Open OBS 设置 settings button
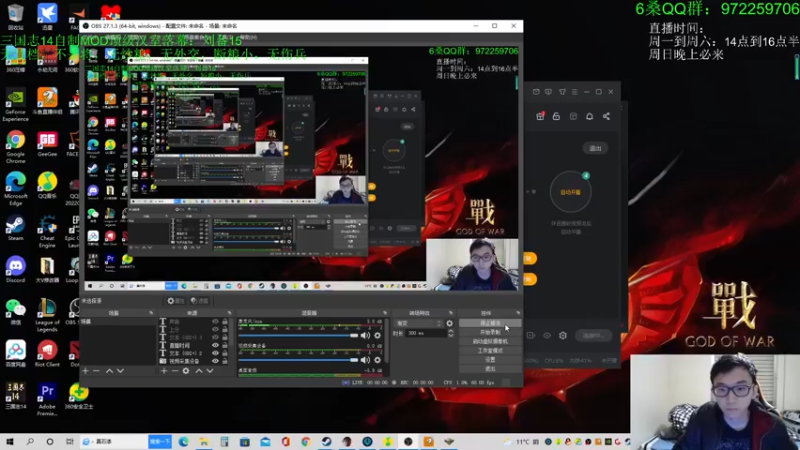The image size is (800, 450). [x=490, y=360]
